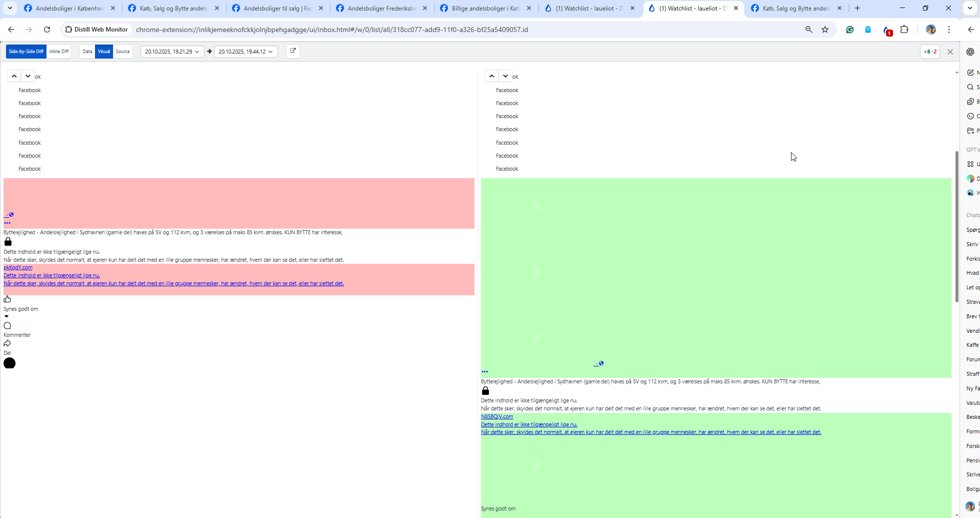
Task: Click the Grammarly extension icon
Action: click(x=849, y=30)
